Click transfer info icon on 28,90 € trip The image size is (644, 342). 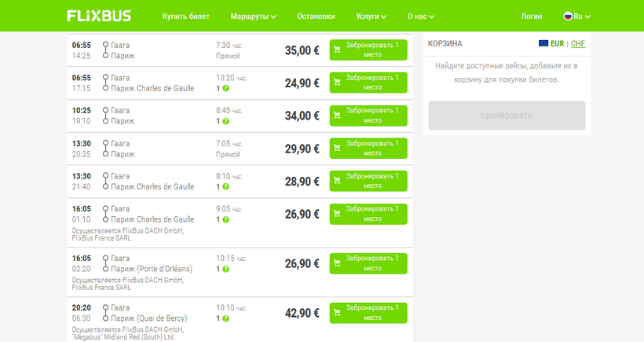tap(225, 187)
